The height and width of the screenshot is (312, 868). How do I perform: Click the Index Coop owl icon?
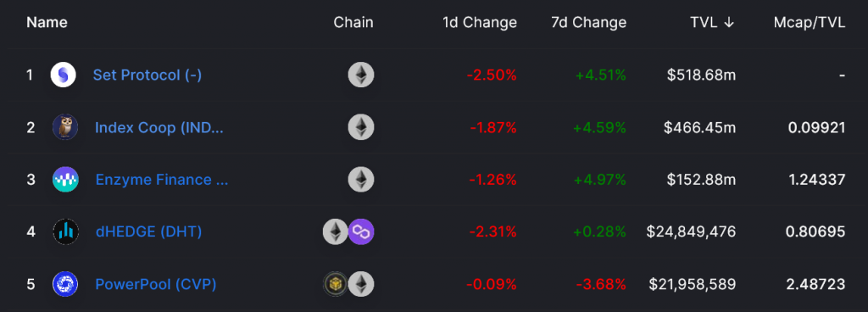65,127
